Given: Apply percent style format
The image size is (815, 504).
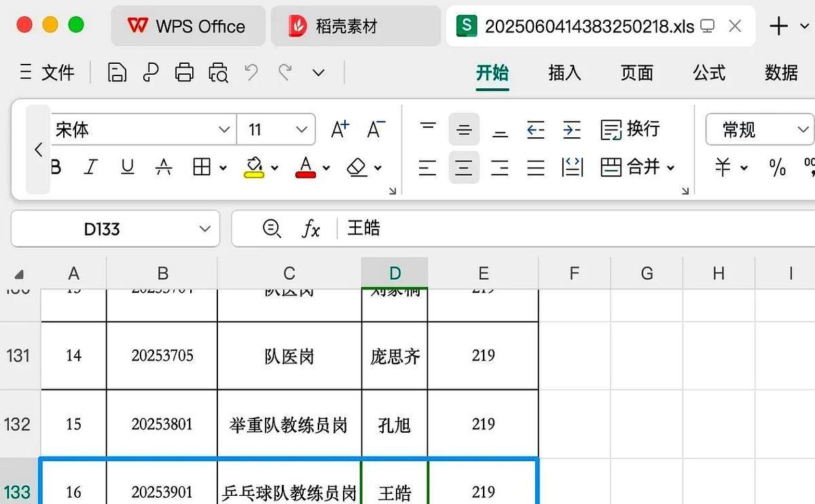Looking at the screenshot, I should (x=777, y=167).
